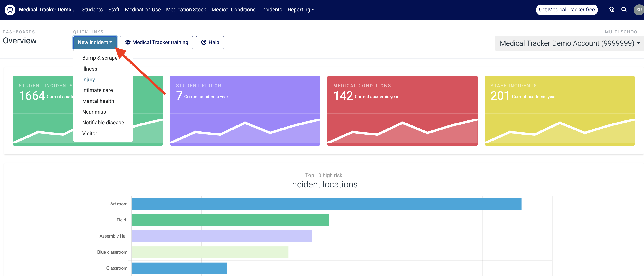644x276 pixels.
Task: Open the SU user avatar
Action: point(639,10)
